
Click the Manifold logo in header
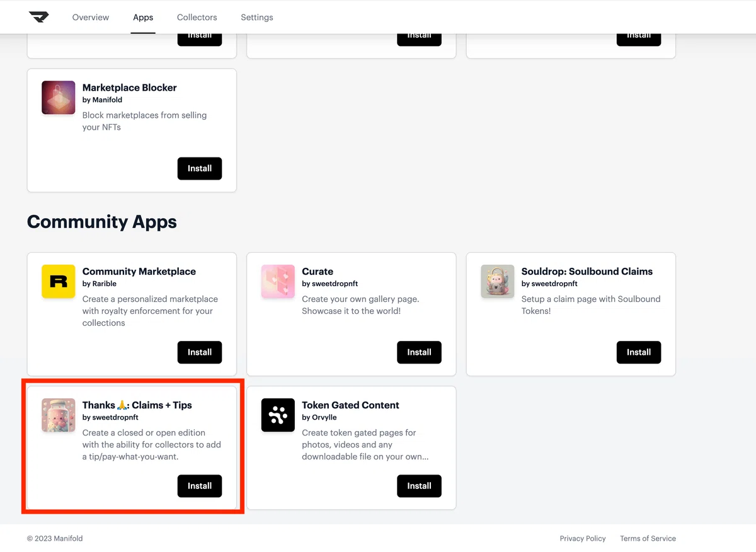point(38,17)
